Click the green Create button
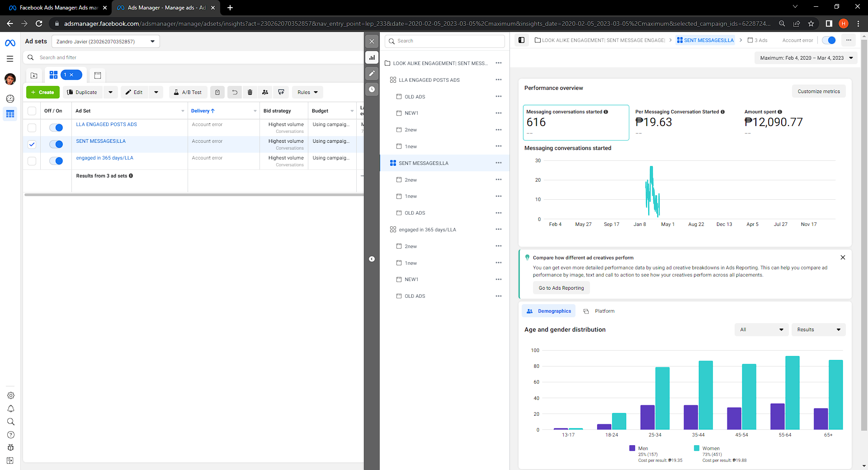 [x=43, y=92]
